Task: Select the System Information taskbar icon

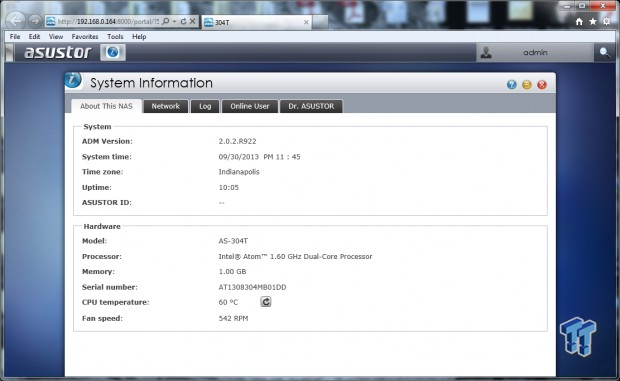Action: click(x=113, y=52)
